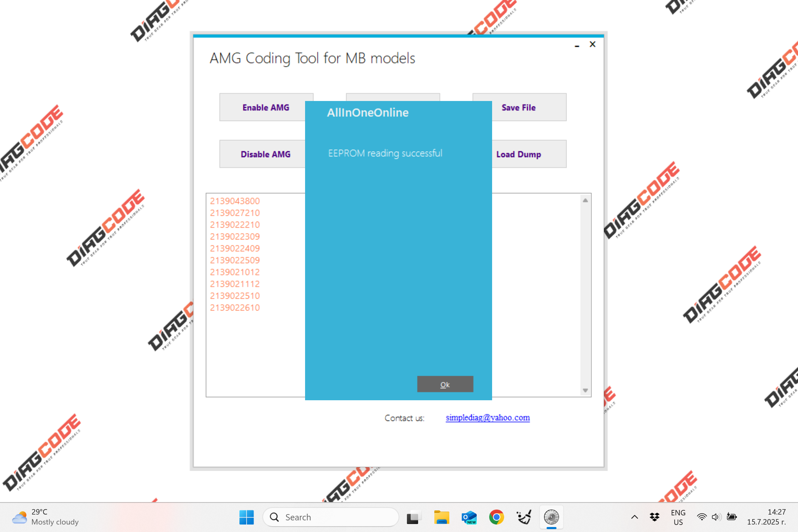Viewport: 798px width, 532px height.
Task: Open Wi-Fi network settings in tray
Action: (x=702, y=517)
